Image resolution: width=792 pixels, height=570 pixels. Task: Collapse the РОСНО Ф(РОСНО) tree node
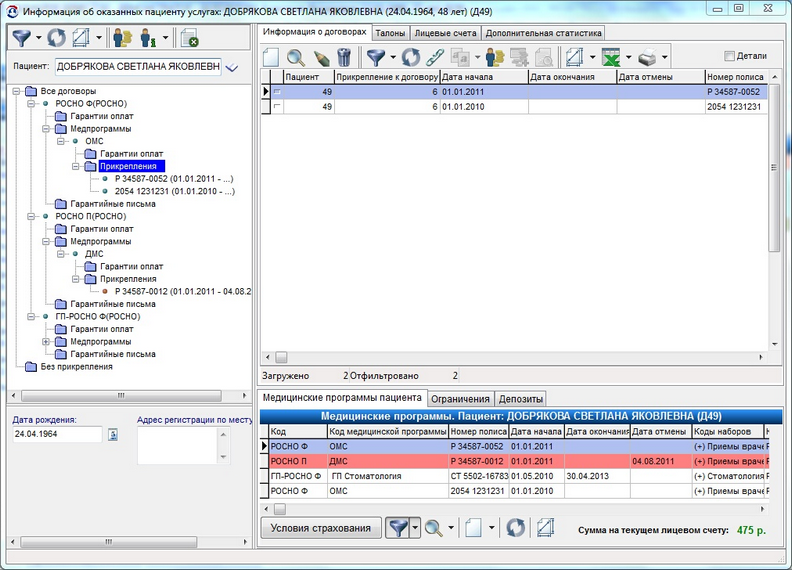31,104
